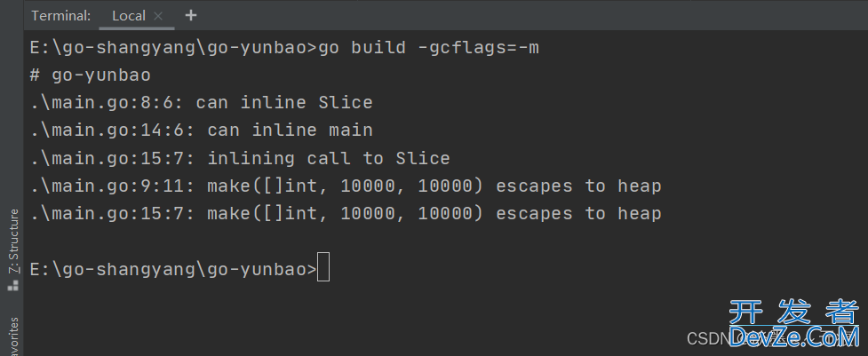Close the Local terminal tab
Viewport: 868px width, 356px height.
click(x=158, y=16)
